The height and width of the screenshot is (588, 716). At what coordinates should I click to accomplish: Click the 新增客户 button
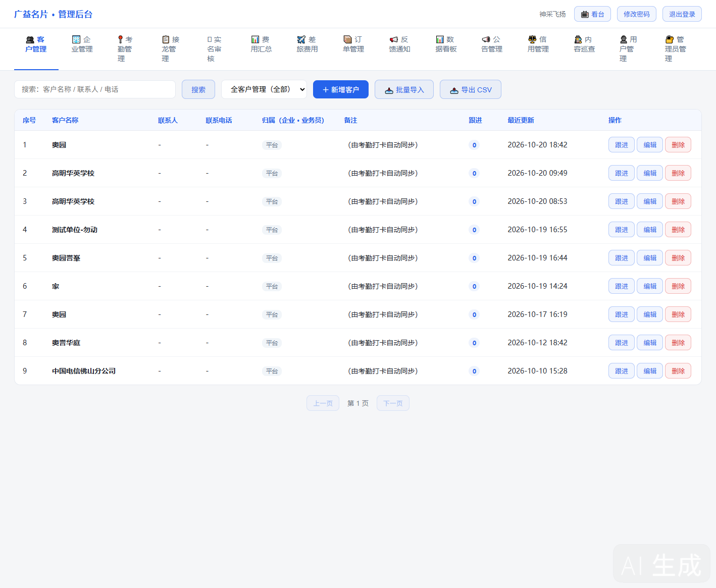[341, 89]
